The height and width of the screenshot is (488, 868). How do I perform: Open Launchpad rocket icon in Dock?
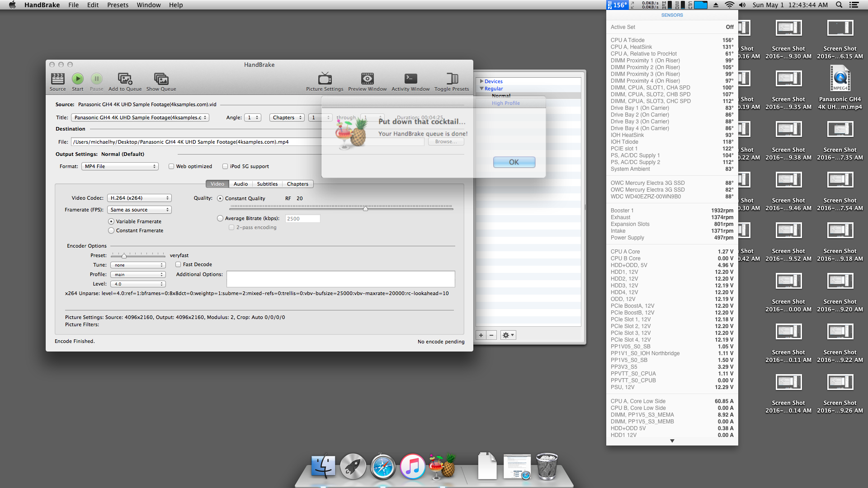[353, 467]
